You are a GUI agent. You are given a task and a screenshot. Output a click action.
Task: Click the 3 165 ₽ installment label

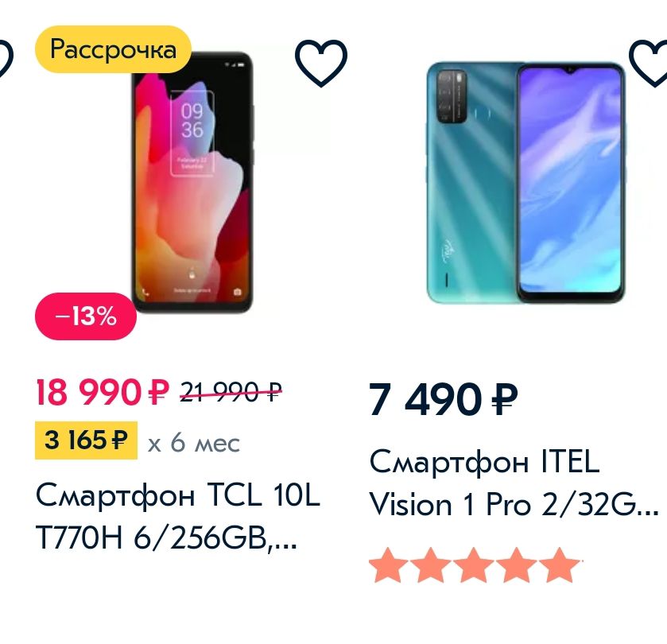[x=86, y=440]
